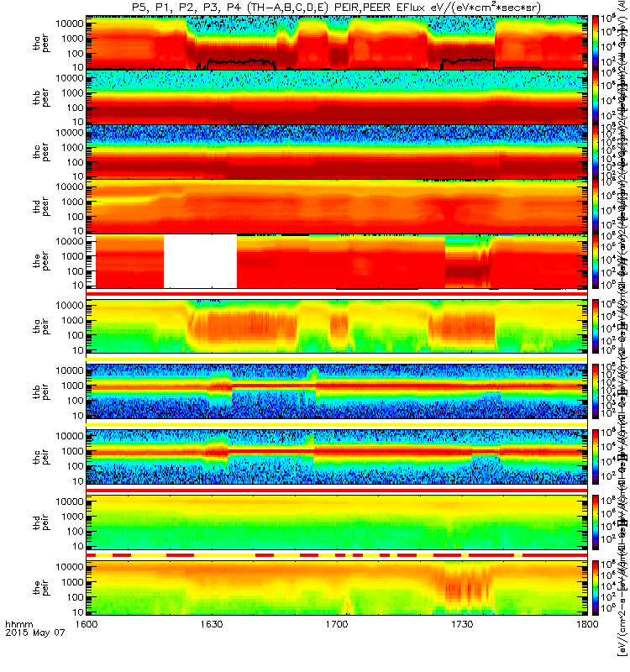Click the color bar beside thd peer panel
This screenshot has width=630, height=672.
point(596,206)
